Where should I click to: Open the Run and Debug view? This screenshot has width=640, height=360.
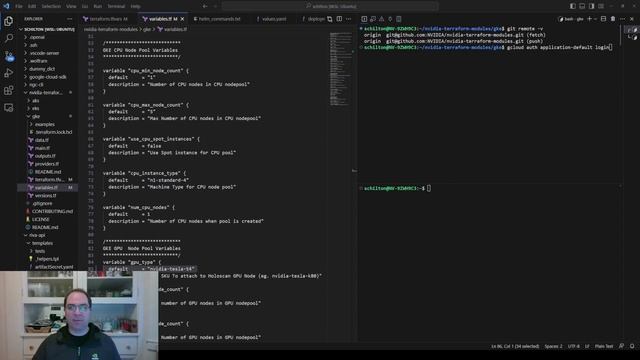[x=9, y=73]
